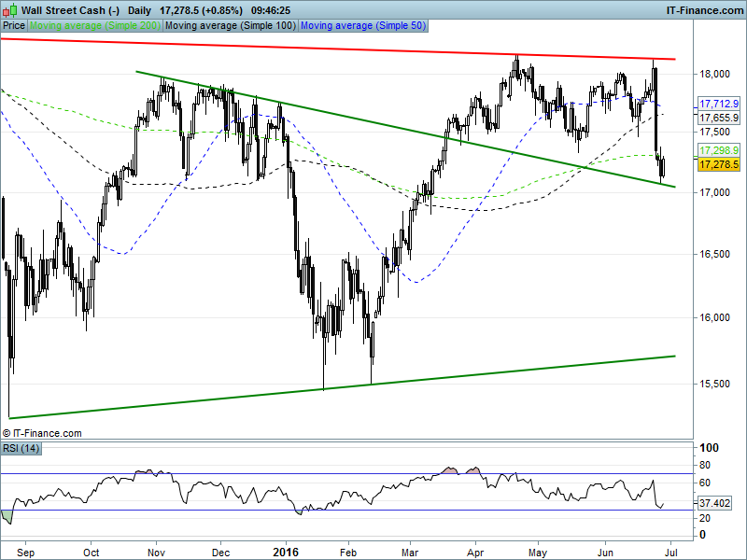Click the IT-Finance.com header text

[704, 10]
